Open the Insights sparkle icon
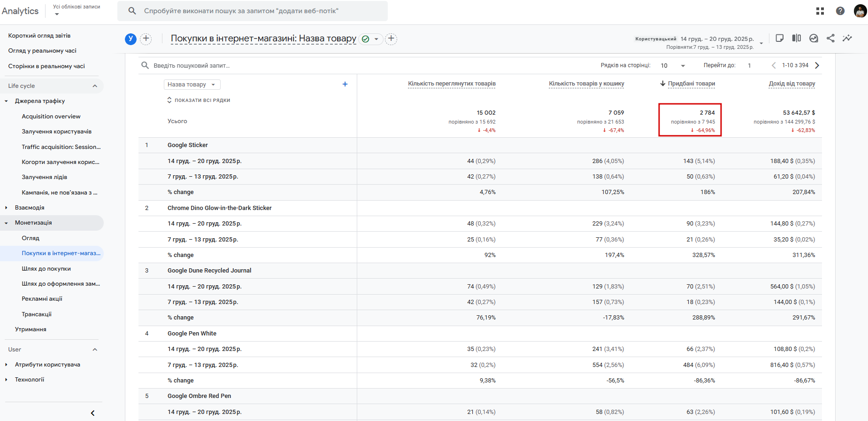Screen dimensions: 868x421 tap(847, 38)
